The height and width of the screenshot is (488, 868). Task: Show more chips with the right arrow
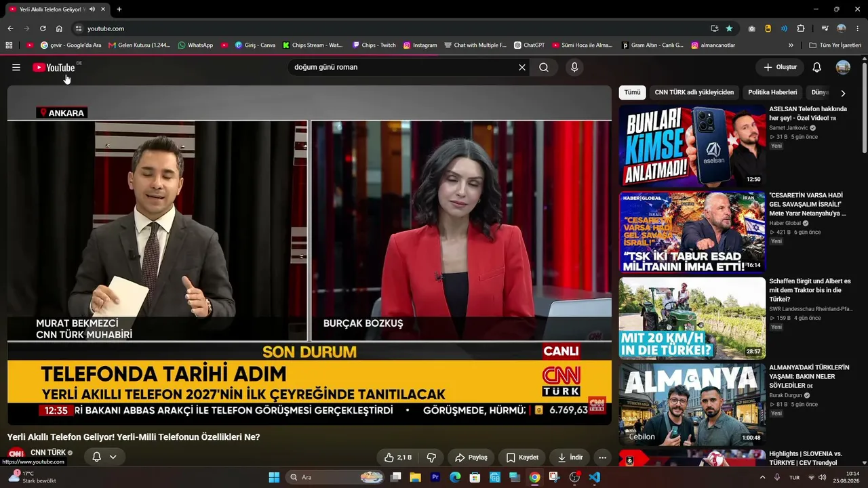click(843, 93)
